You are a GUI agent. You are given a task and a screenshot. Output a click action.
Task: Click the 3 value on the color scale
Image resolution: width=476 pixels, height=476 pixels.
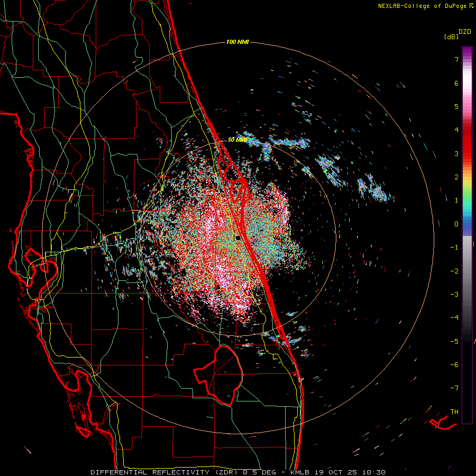pos(456,153)
